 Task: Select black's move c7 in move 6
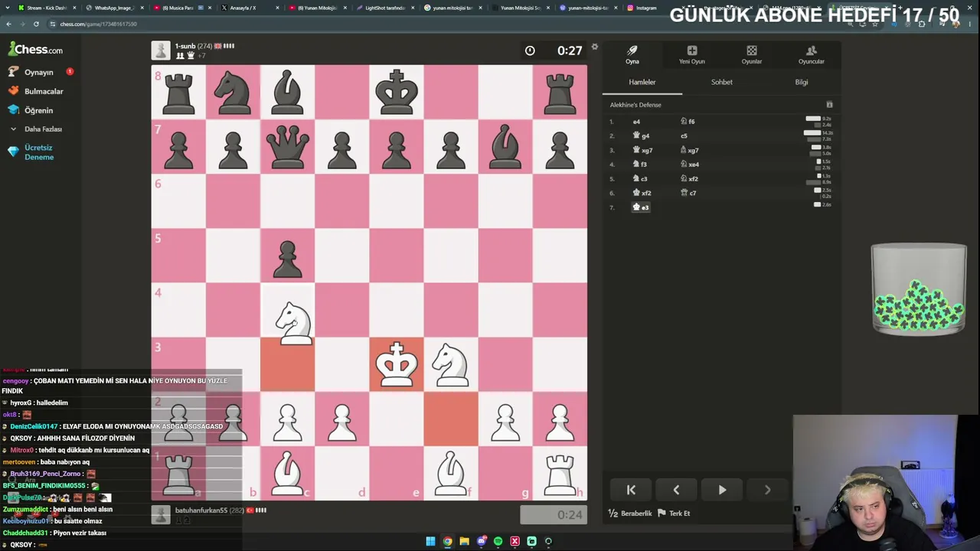(688, 193)
